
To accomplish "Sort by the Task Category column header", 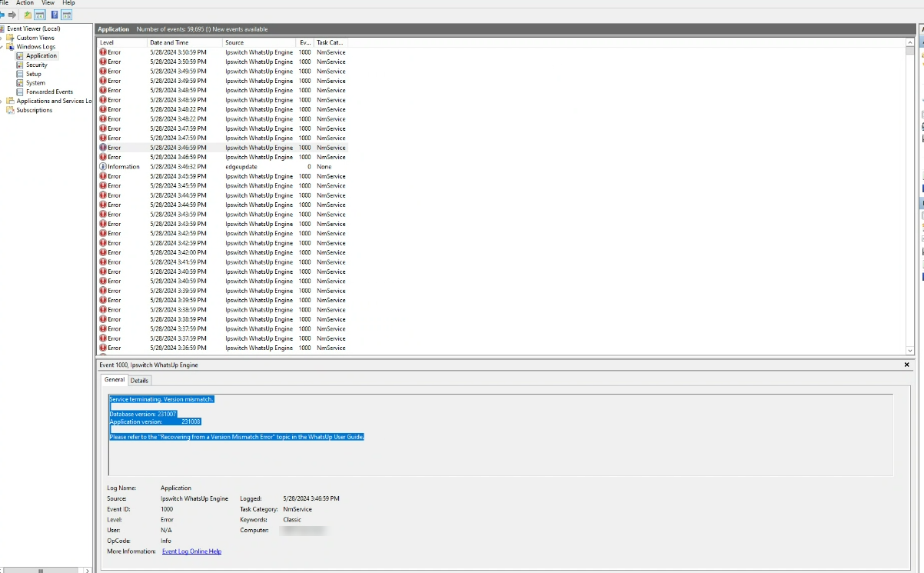I will (x=331, y=42).
